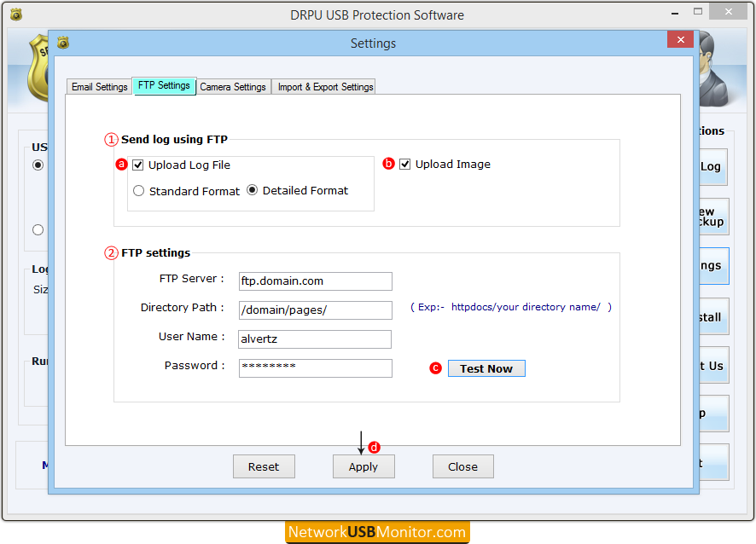Click the 'FTP Server :' label

click(191, 279)
